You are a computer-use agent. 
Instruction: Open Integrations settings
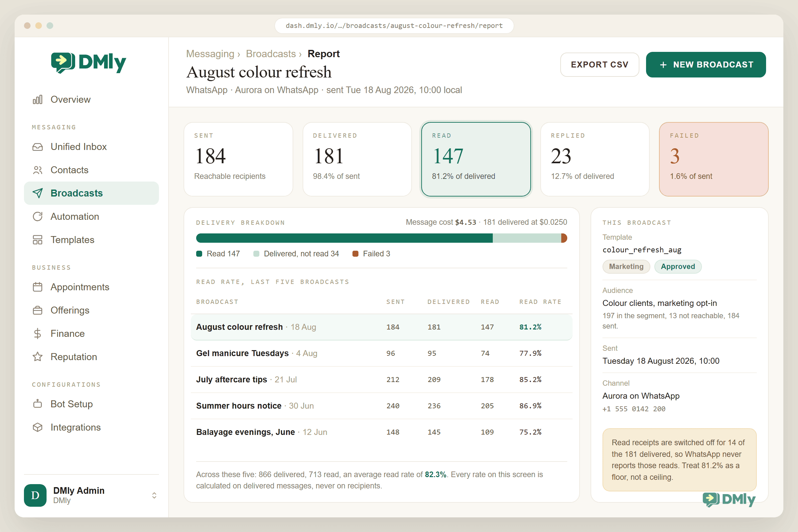91,428
